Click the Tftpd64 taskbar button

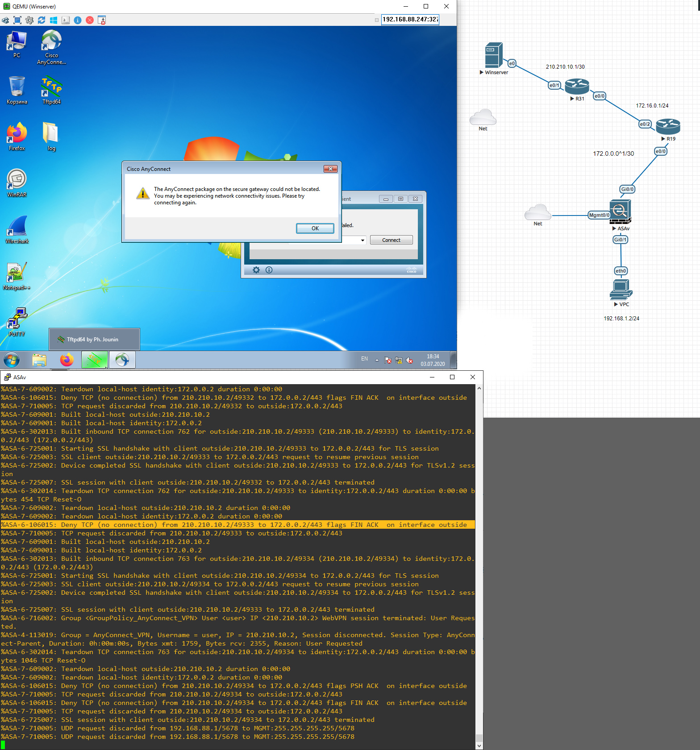95,360
